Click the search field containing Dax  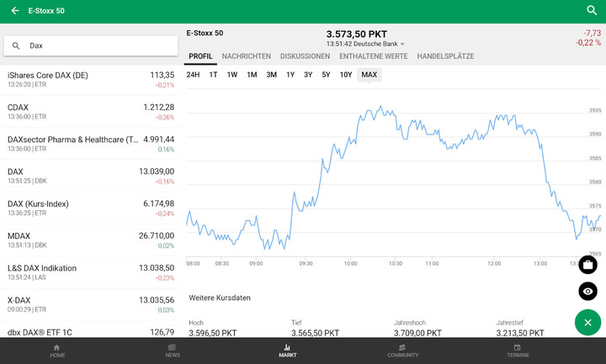91,45
